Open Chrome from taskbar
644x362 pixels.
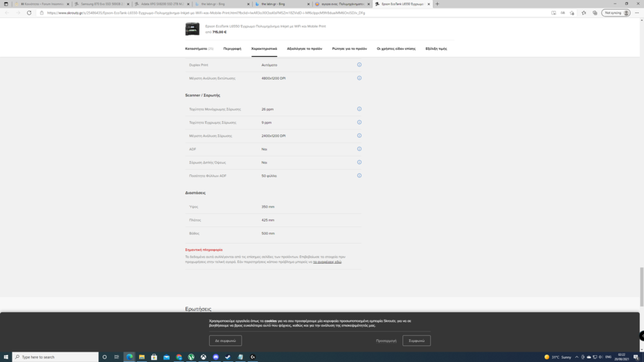pyautogui.click(x=179, y=357)
